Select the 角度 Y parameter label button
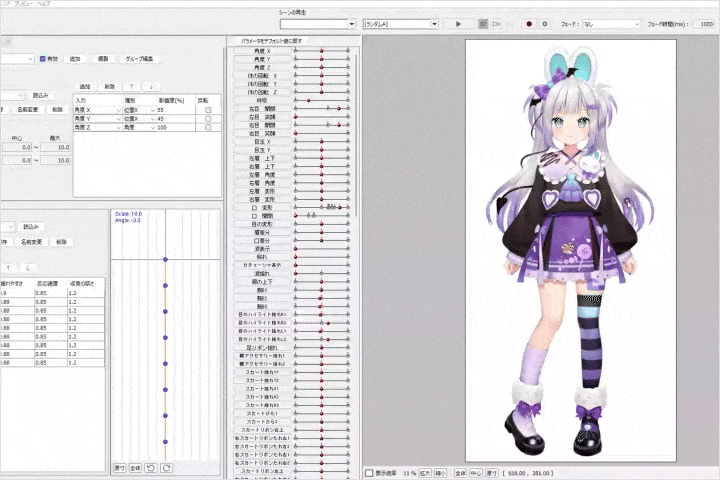The height and width of the screenshot is (480, 720). click(x=262, y=59)
